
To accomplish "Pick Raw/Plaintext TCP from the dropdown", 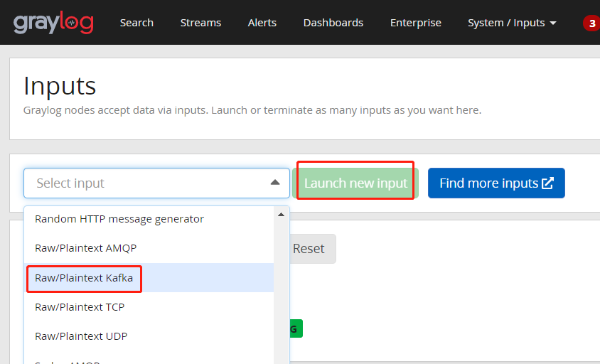I will click(x=149, y=307).
